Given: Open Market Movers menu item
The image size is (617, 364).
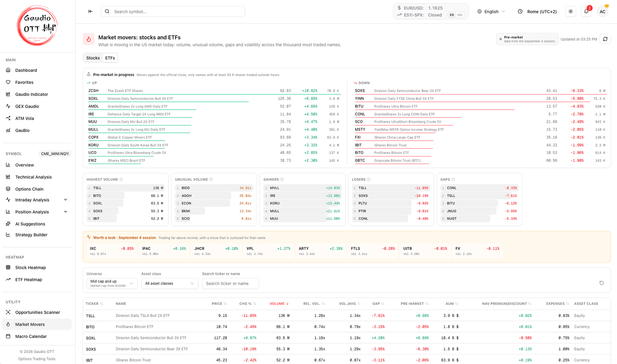Looking at the screenshot, I should click(37, 324).
